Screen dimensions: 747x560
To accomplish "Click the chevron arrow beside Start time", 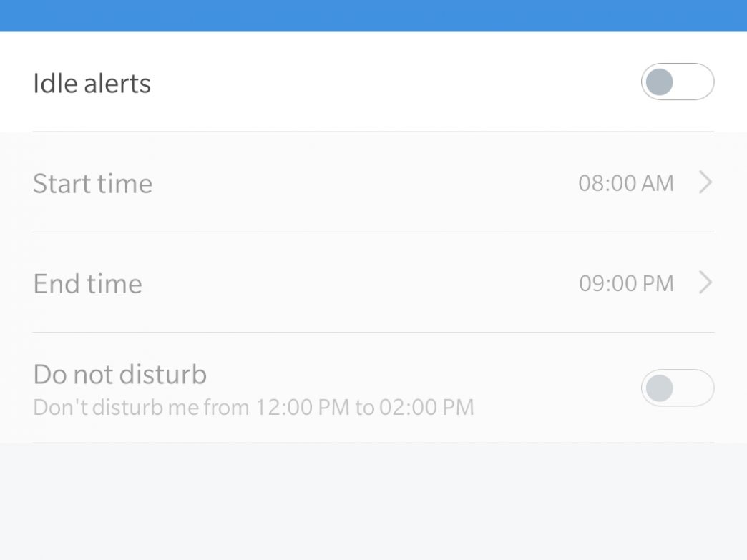I will coord(705,183).
